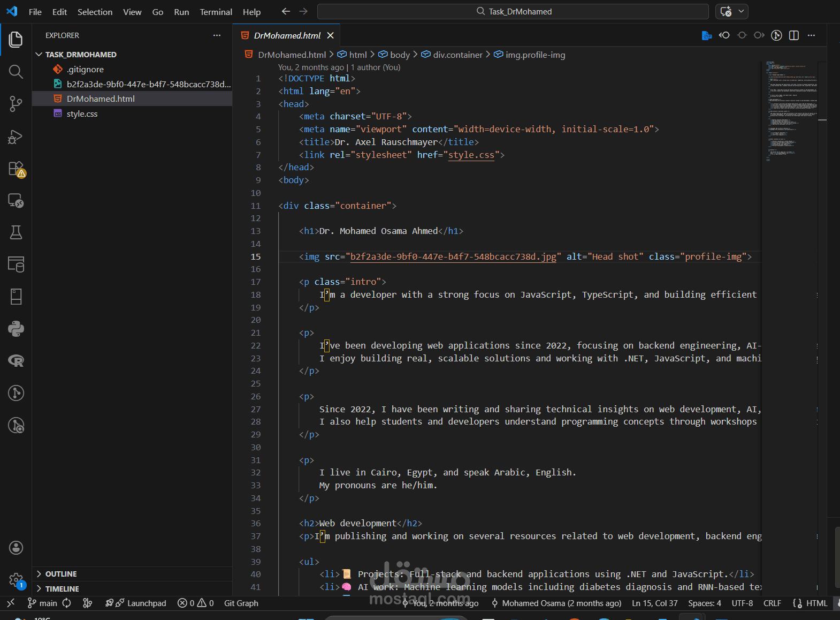Open previous revision in editor toolbar
This screenshot has height=620, width=840.
(x=724, y=35)
